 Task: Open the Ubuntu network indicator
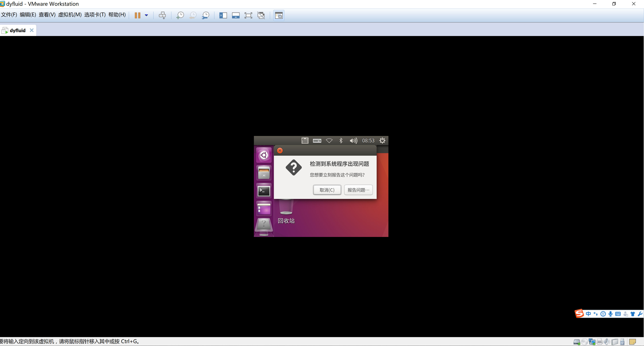[x=329, y=141]
